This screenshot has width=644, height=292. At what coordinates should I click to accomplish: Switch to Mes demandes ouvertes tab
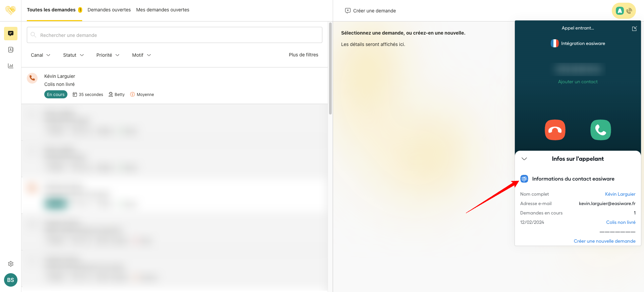pyautogui.click(x=163, y=10)
